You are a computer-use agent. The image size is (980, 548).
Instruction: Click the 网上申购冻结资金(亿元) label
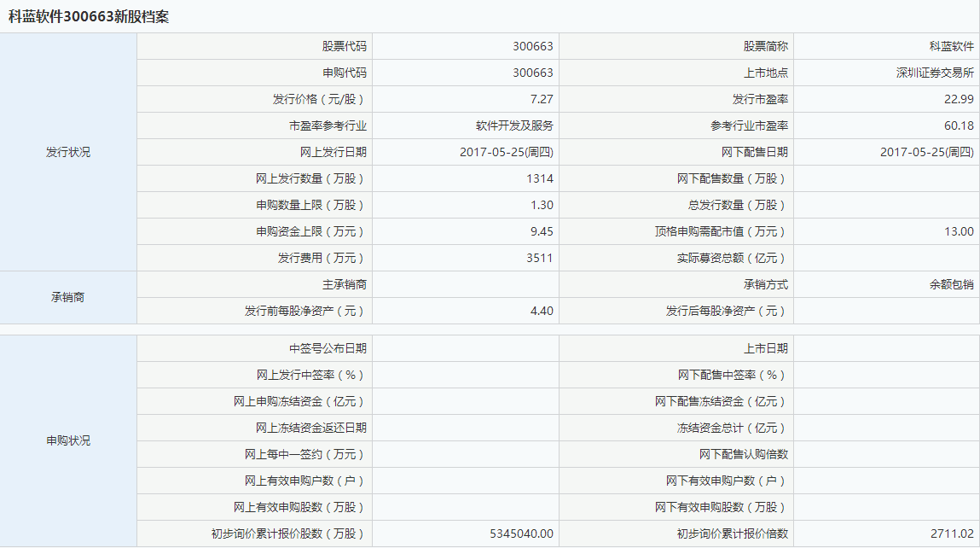coord(300,402)
